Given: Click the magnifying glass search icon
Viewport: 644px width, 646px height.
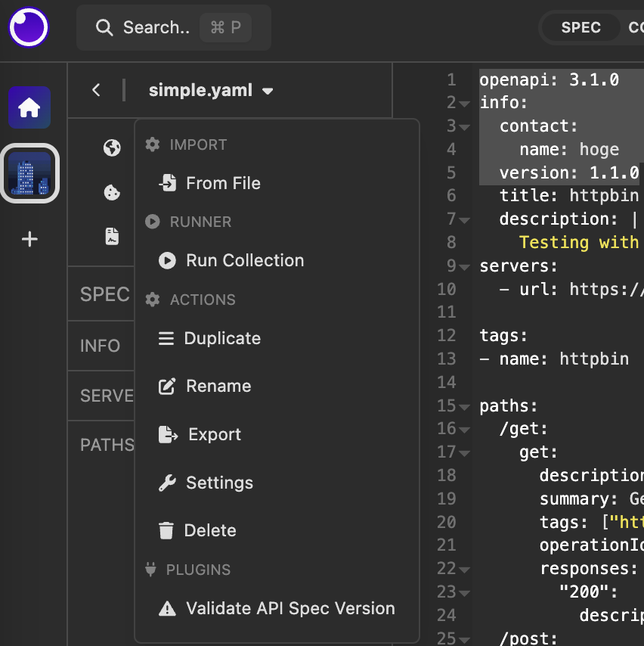Looking at the screenshot, I should pos(104,27).
